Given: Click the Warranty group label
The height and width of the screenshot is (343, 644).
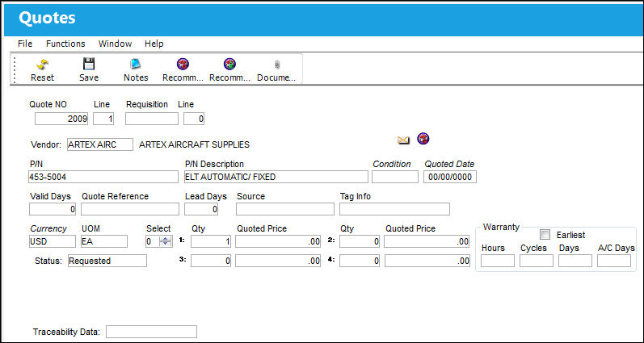Looking at the screenshot, I should click(x=501, y=227).
